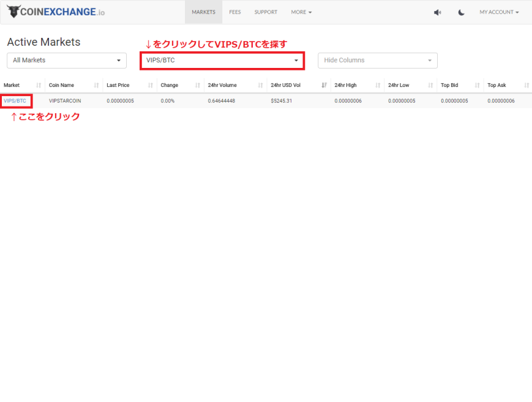Sort by the Top Ask column icon
The width and height of the screenshot is (532, 402).
[526, 85]
